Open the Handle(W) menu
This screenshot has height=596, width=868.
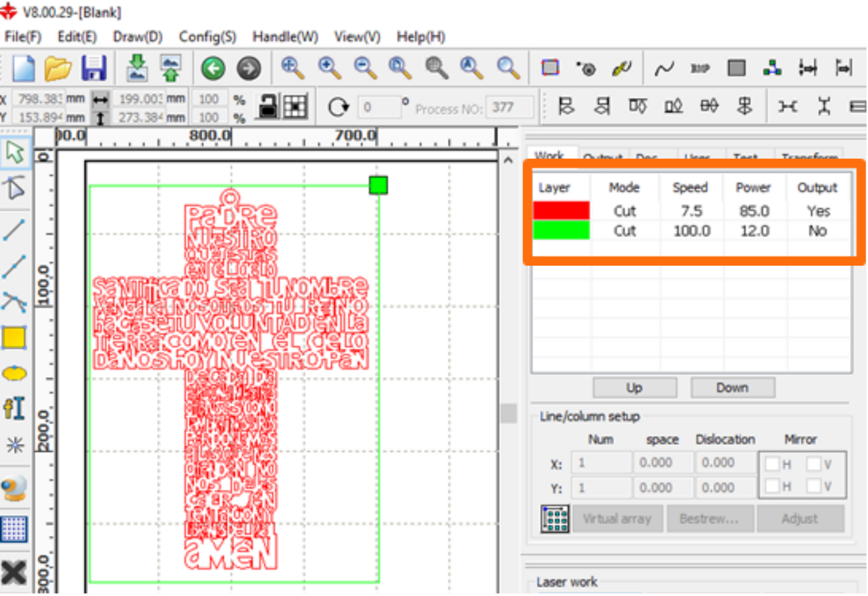point(285,37)
